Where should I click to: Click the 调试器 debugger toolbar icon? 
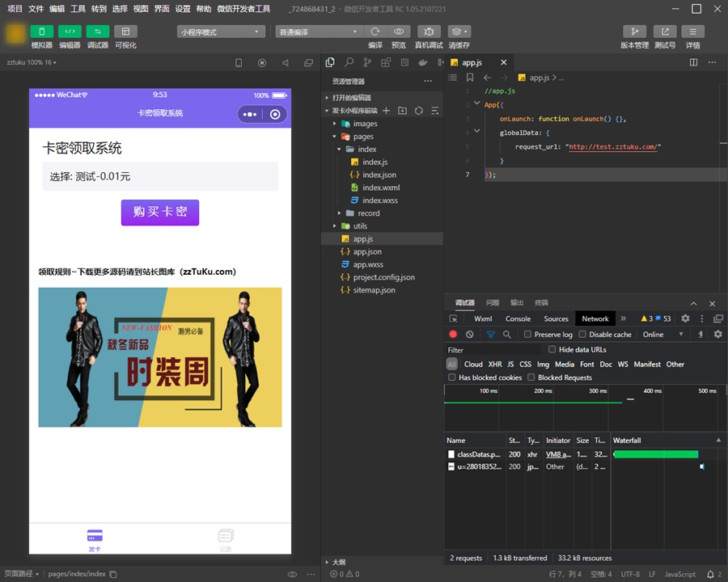tap(97, 32)
